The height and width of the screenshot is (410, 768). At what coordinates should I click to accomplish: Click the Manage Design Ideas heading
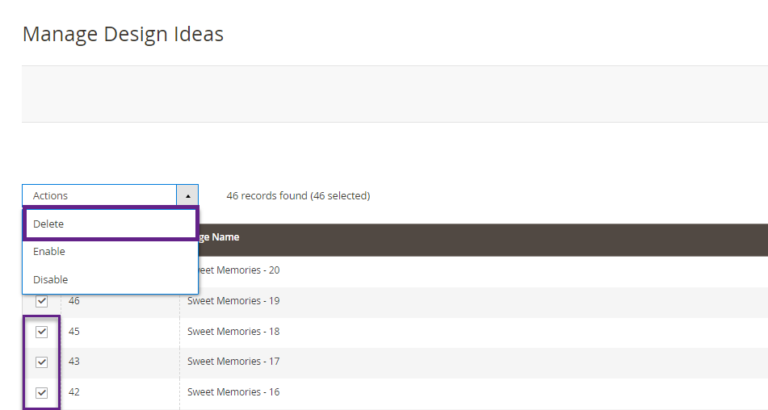click(123, 35)
